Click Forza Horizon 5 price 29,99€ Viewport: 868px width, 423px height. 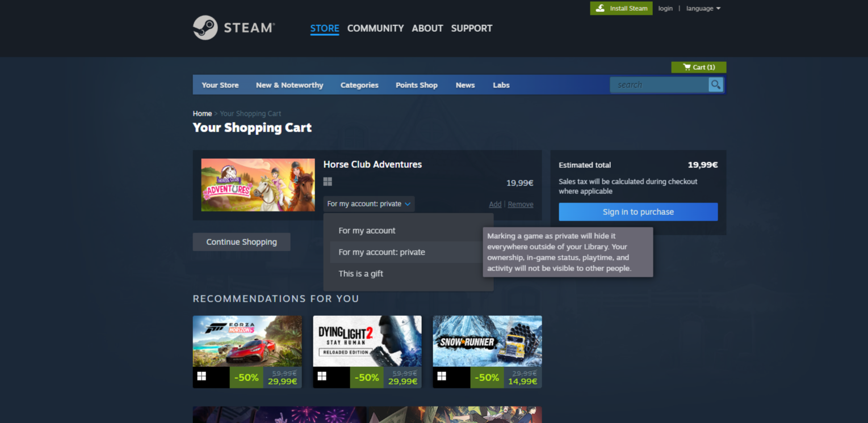[x=283, y=381]
